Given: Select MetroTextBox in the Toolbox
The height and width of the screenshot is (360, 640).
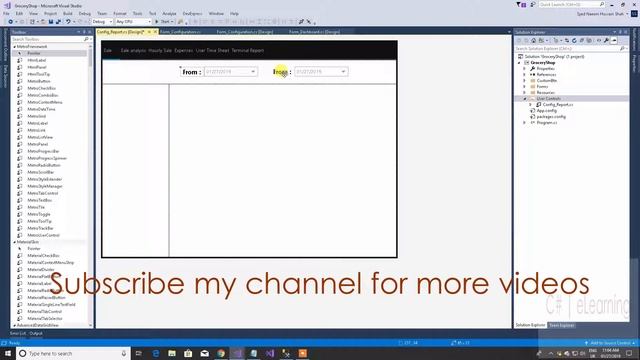Looking at the screenshot, I should [x=40, y=200].
